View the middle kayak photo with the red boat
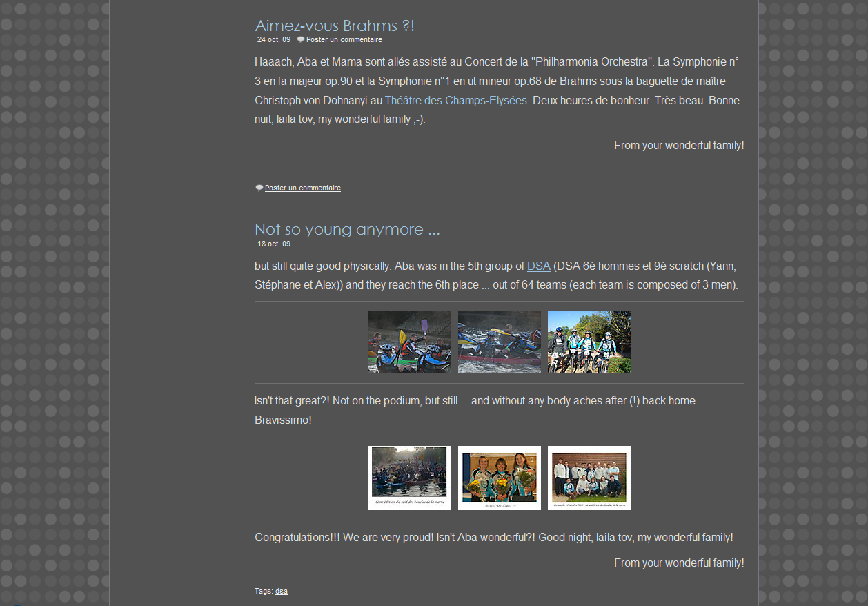Viewport: 868px width, 606px height. coord(499,342)
